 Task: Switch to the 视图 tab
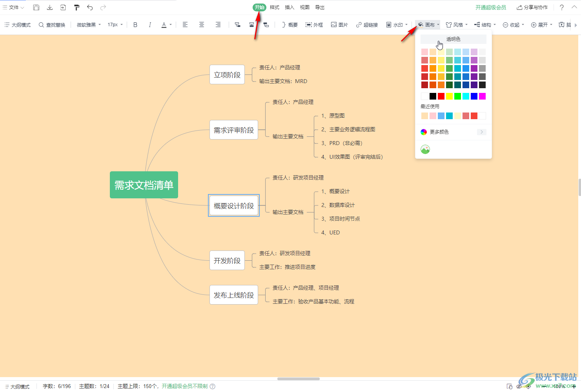coord(305,7)
